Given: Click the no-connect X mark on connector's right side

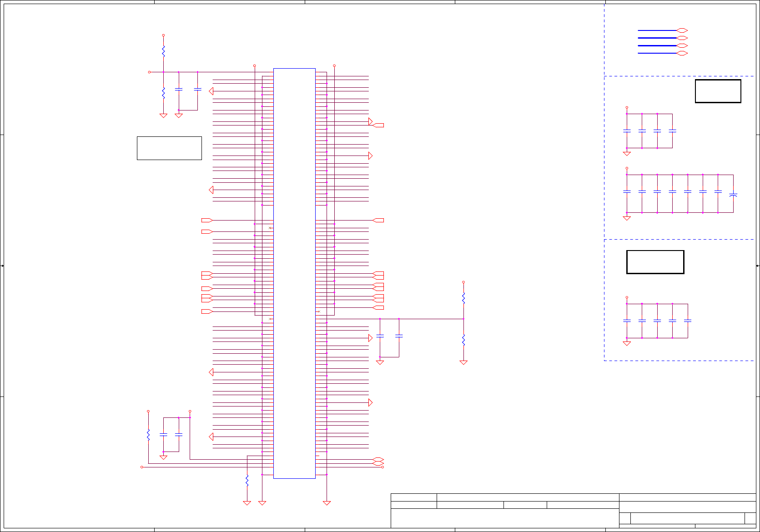Looking at the screenshot, I should tap(319, 311).
